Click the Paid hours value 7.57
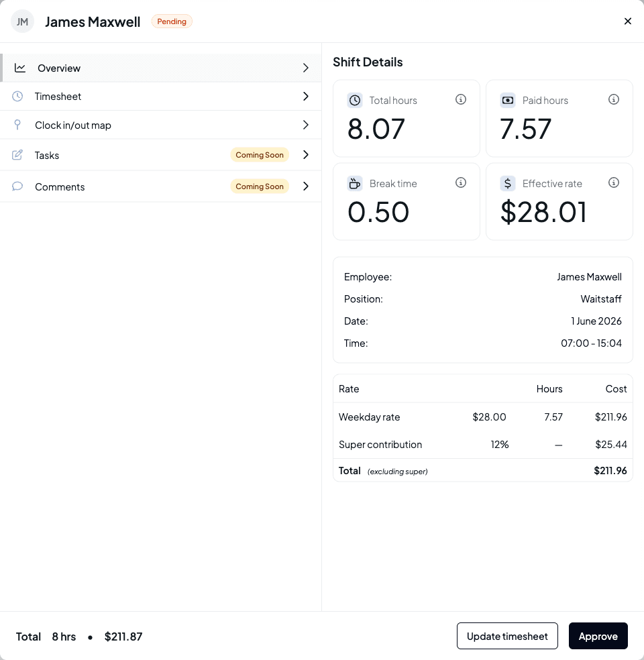644x660 pixels. [525, 129]
